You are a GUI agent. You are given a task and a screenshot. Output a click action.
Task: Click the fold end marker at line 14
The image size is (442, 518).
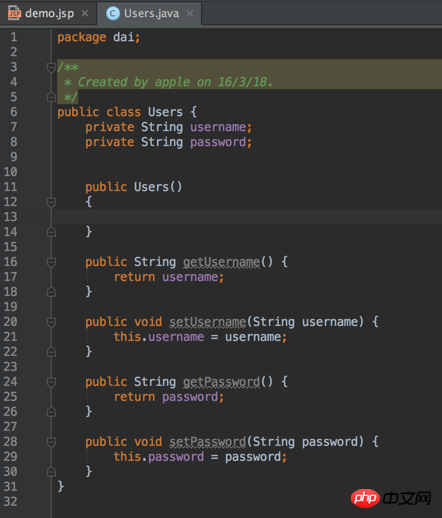pyautogui.click(x=51, y=232)
